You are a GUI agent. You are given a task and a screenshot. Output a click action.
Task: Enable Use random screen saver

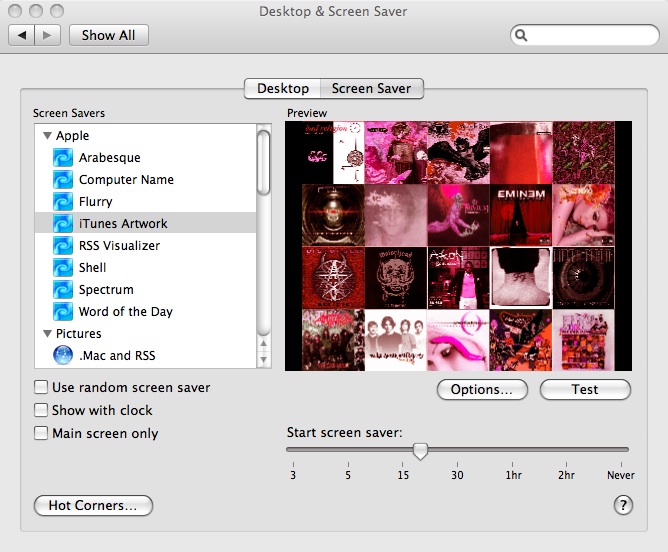click(41, 388)
